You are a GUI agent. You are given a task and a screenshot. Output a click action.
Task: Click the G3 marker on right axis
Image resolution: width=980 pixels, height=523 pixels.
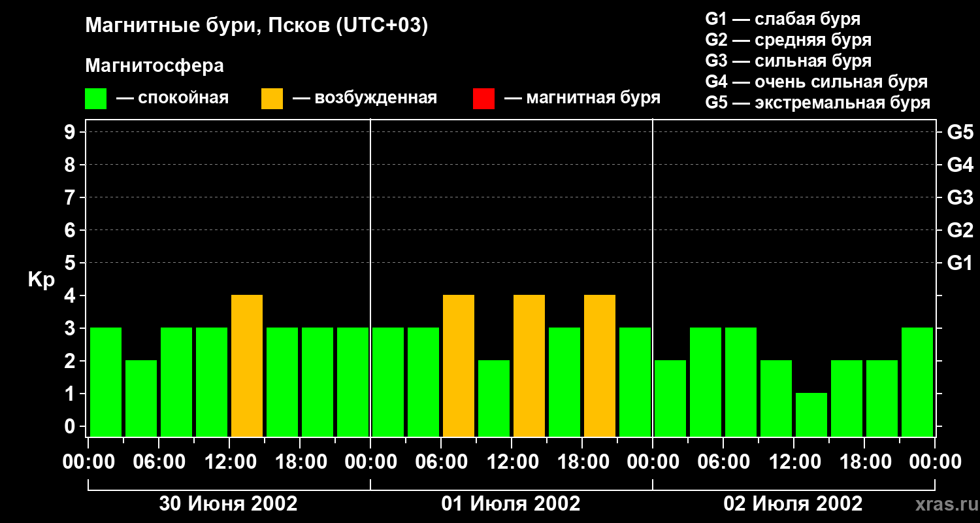[960, 197]
